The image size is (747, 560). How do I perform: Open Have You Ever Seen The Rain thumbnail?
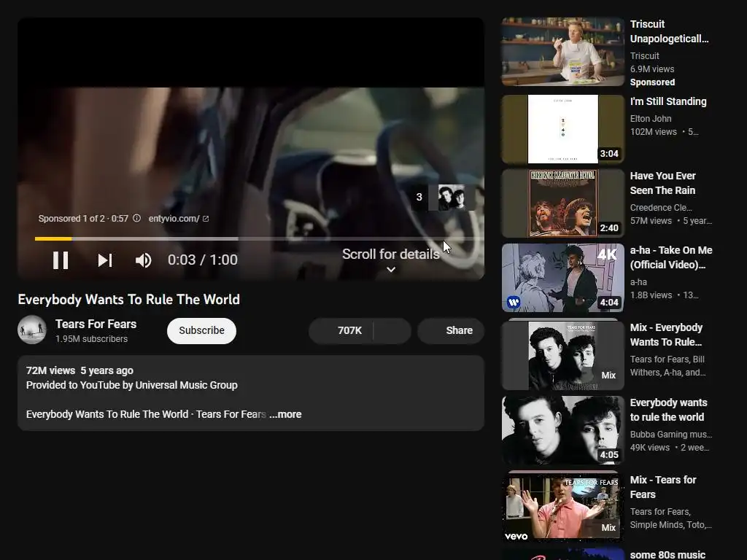coord(562,203)
